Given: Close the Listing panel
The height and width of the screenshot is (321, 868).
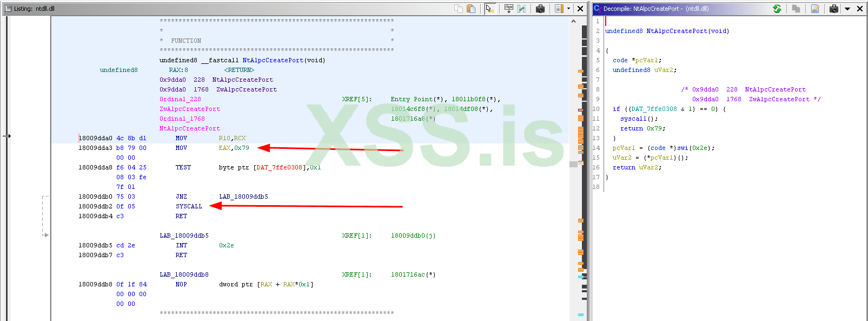Looking at the screenshot, I should [x=580, y=8].
